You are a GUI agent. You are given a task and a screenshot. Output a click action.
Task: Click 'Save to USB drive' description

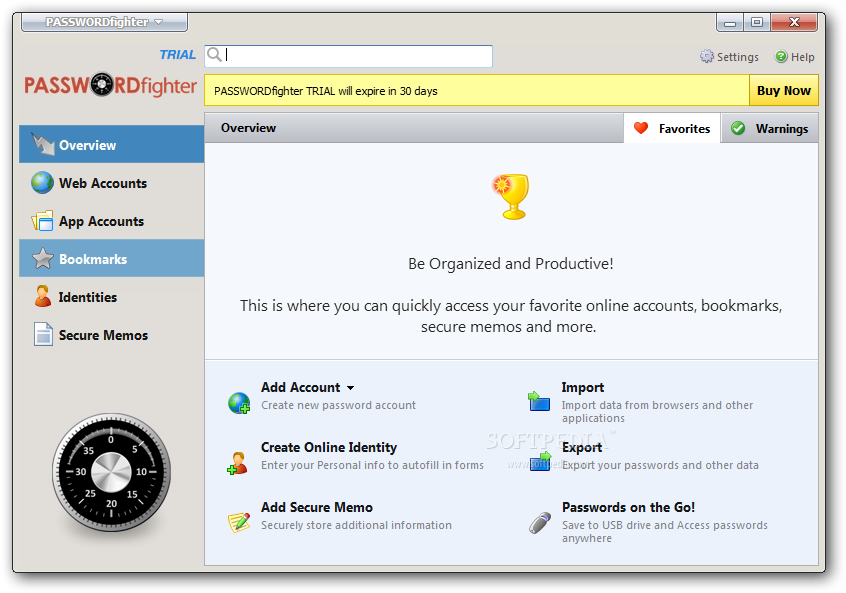tap(665, 531)
